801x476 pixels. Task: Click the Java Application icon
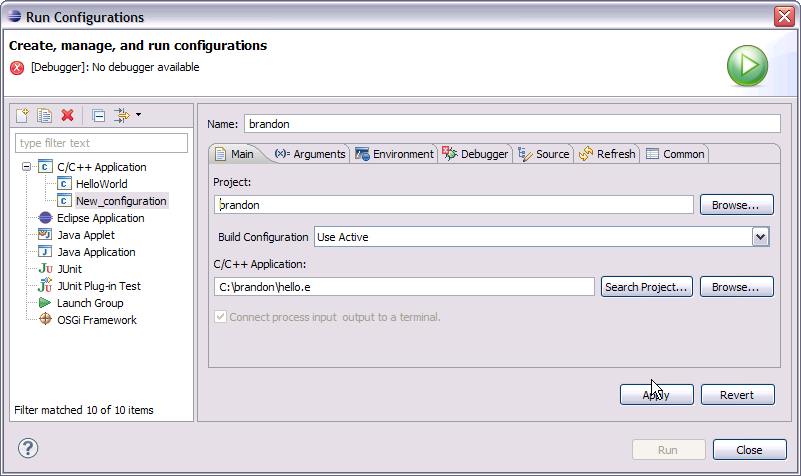45,252
